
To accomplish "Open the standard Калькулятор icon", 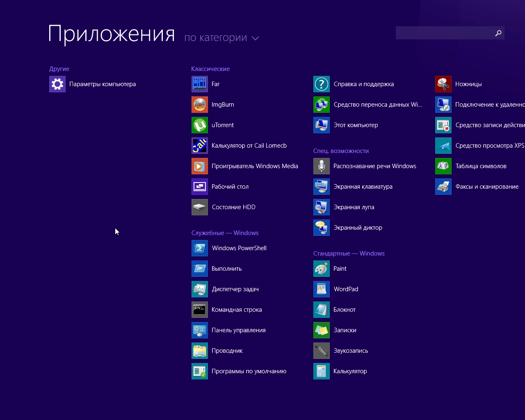I will [322, 371].
